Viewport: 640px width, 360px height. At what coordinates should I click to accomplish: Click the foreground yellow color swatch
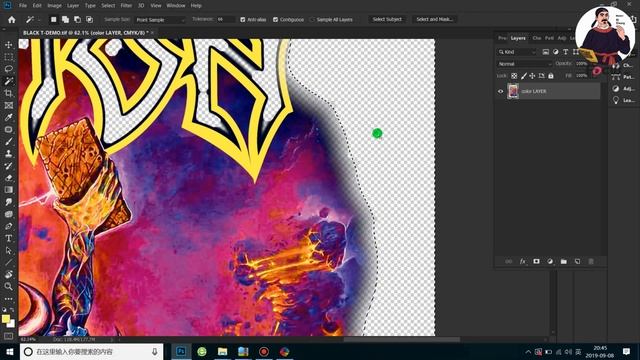pyautogui.click(x=6, y=319)
